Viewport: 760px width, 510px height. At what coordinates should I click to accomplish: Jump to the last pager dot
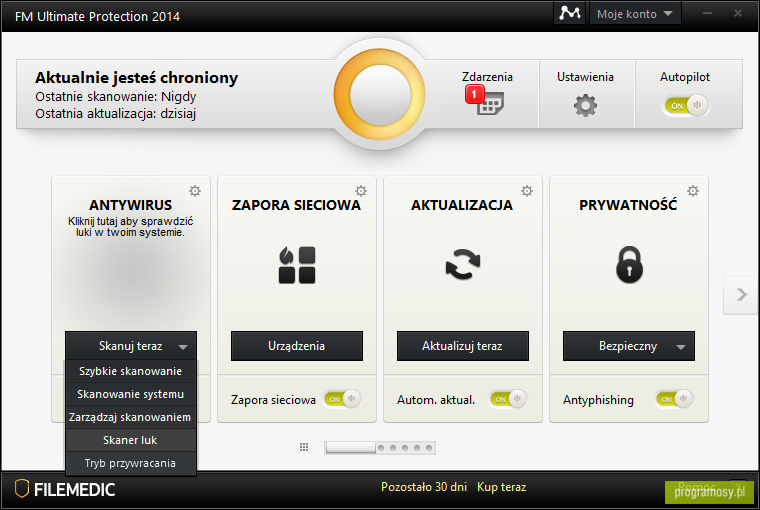tap(429, 448)
